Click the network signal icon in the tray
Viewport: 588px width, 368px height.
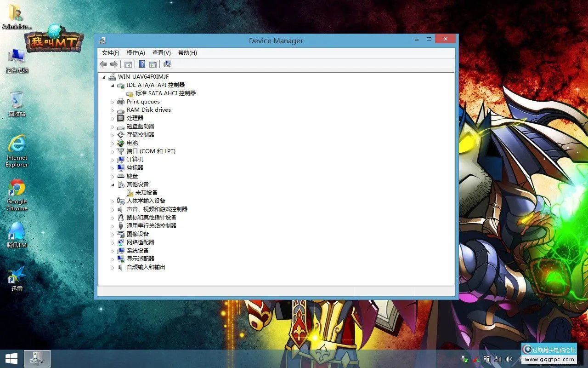pyautogui.click(x=498, y=359)
